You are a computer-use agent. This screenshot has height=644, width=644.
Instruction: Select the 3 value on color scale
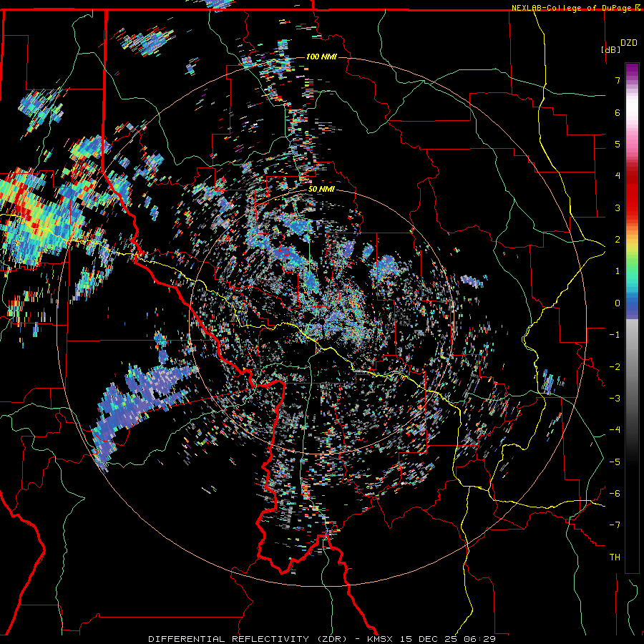coord(618,208)
